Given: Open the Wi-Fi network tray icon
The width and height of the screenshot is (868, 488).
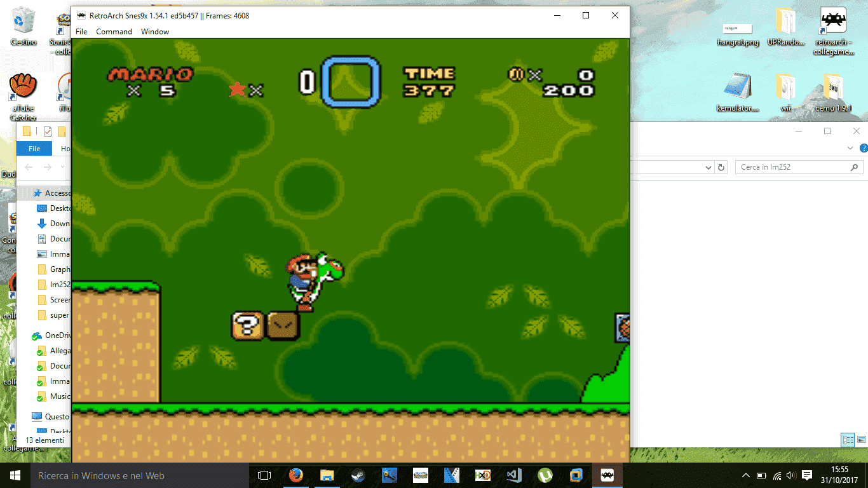Looking at the screenshot, I should pyautogui.click(x=776, y=475).
